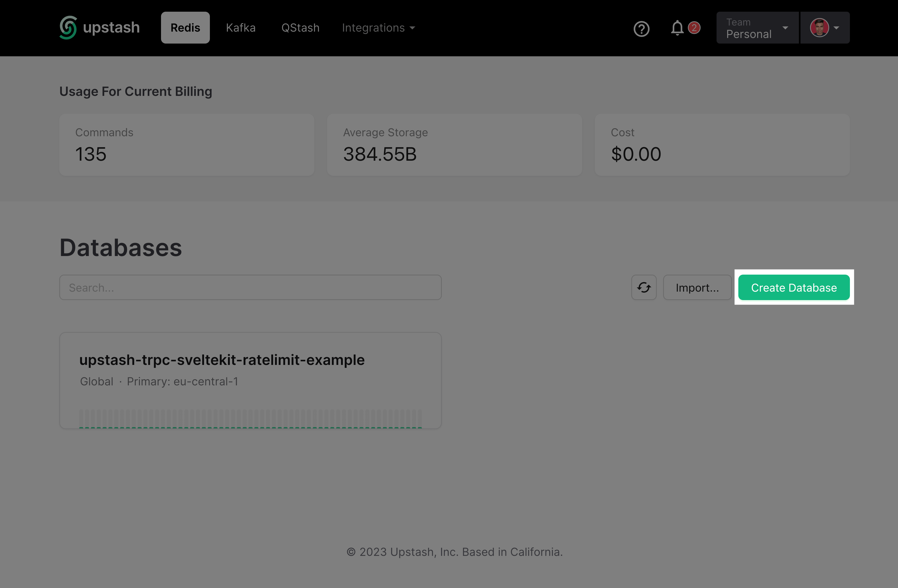Select the Redis tab

tap(185, 27)
